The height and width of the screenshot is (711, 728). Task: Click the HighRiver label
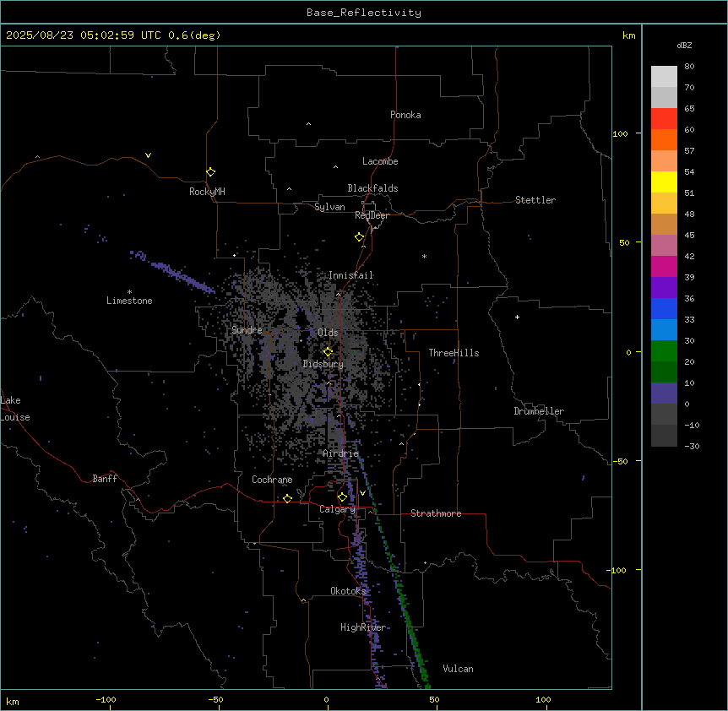363,627
